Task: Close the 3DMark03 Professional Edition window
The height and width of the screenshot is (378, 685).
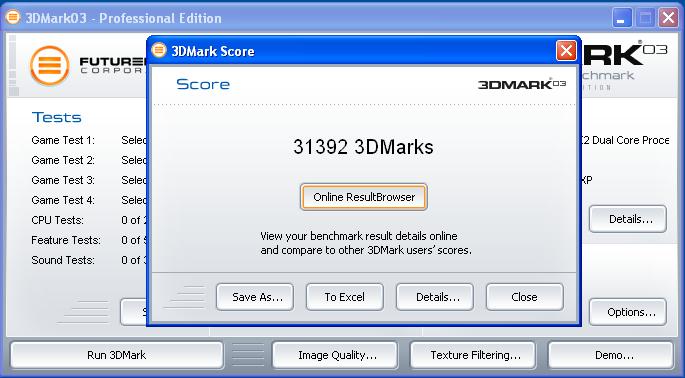Action: pyautogui.click(x=668, y=18)
